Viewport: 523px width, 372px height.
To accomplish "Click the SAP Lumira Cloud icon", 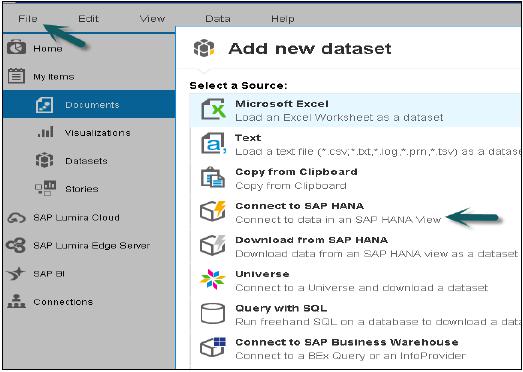I will (x=16, y=218).
